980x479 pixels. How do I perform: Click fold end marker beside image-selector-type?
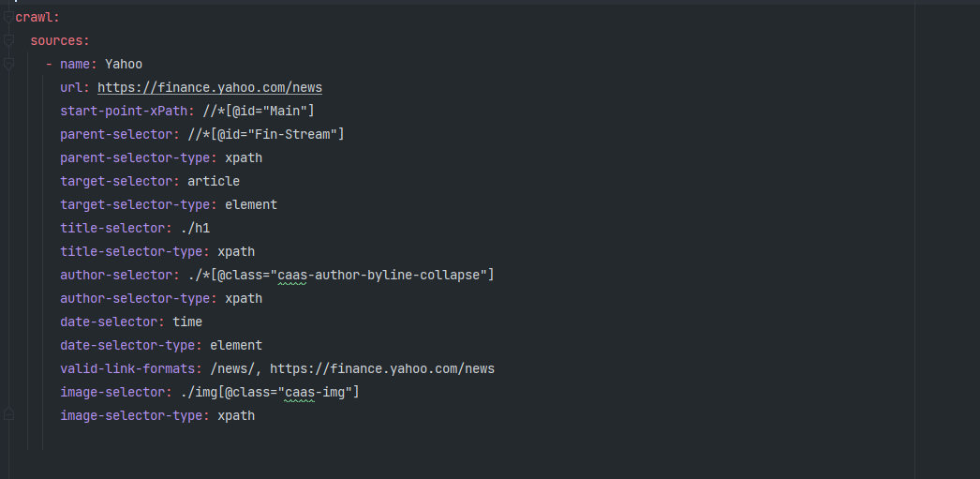[x=8, y=414]
